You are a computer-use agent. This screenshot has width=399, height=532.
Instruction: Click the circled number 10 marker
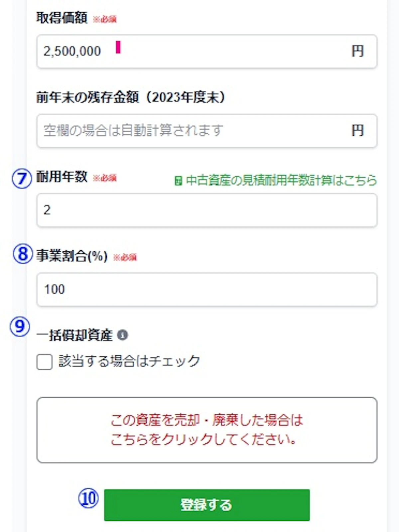pyautogui.click(x=88, y=498)
